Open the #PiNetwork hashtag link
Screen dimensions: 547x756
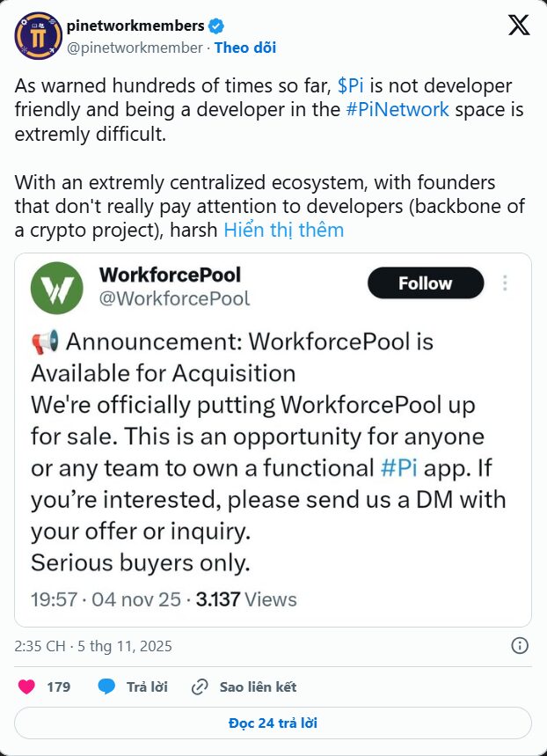[397, 110]
